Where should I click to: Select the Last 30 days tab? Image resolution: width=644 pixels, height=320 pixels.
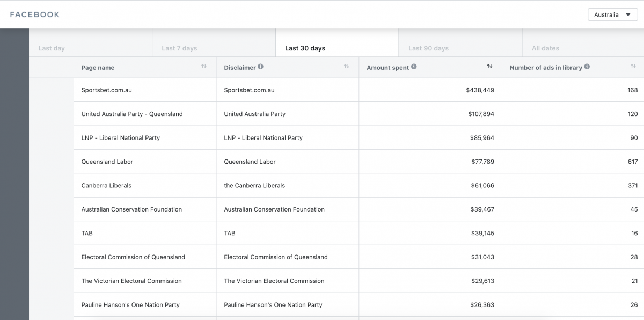[305, 48]
